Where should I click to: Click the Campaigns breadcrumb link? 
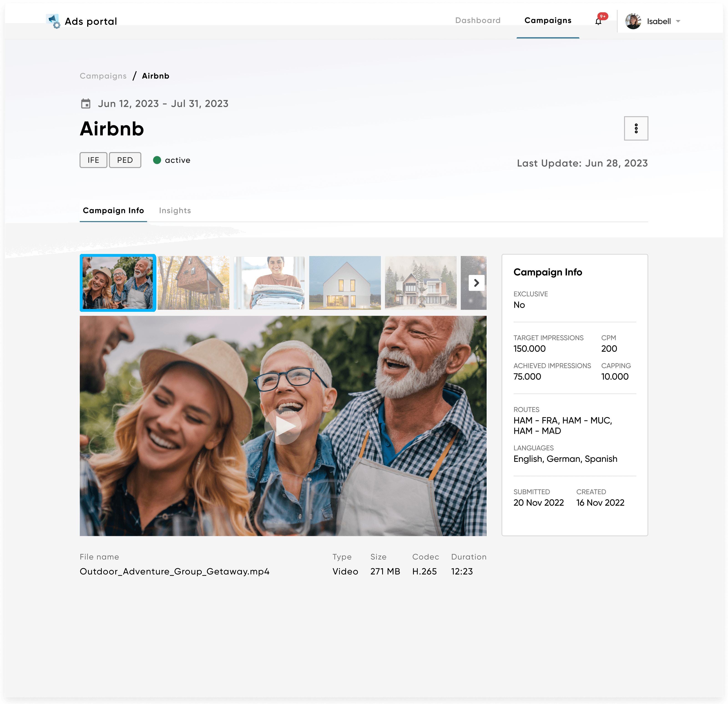pos(103,76)
